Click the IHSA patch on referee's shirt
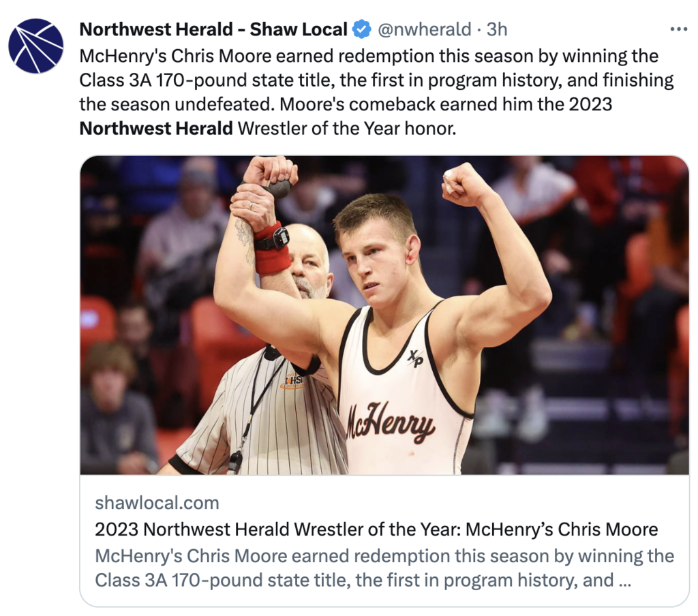698x616 pixels. coord(293,380)
